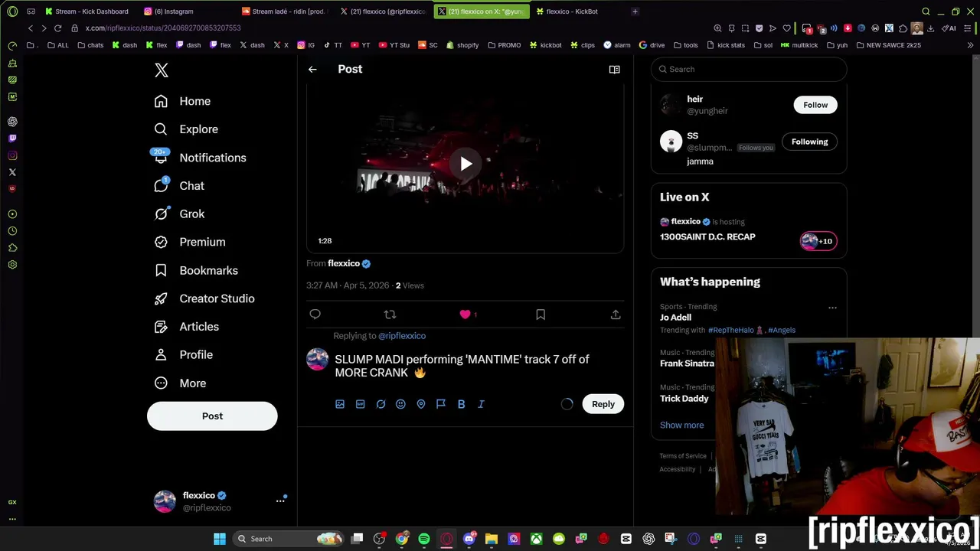Open flexxico link under the video

(x=344, y=263)
